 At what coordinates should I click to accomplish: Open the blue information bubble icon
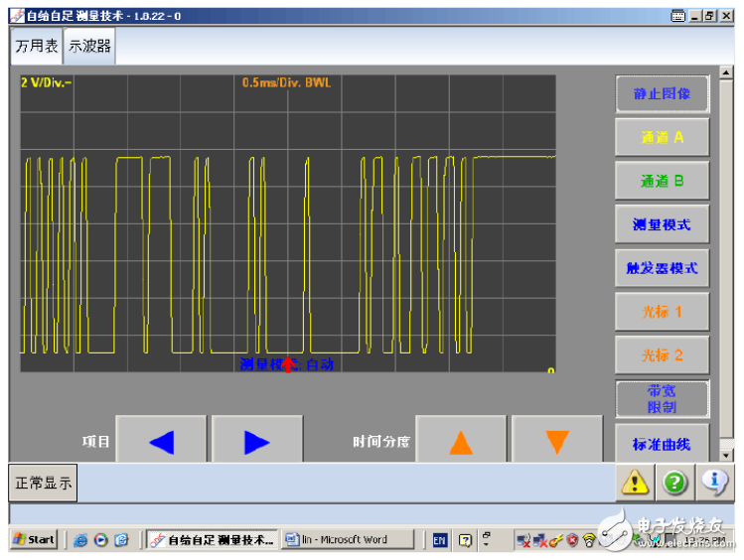(x=714, y=483)
